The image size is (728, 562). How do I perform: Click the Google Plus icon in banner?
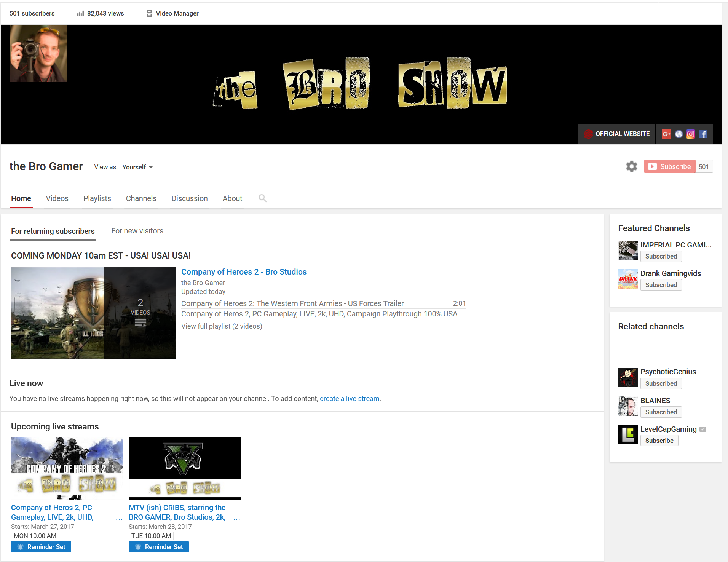666,134
